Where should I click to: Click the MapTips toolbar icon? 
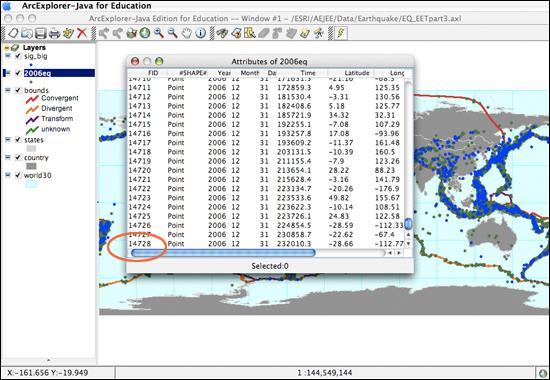coord(318,33)
